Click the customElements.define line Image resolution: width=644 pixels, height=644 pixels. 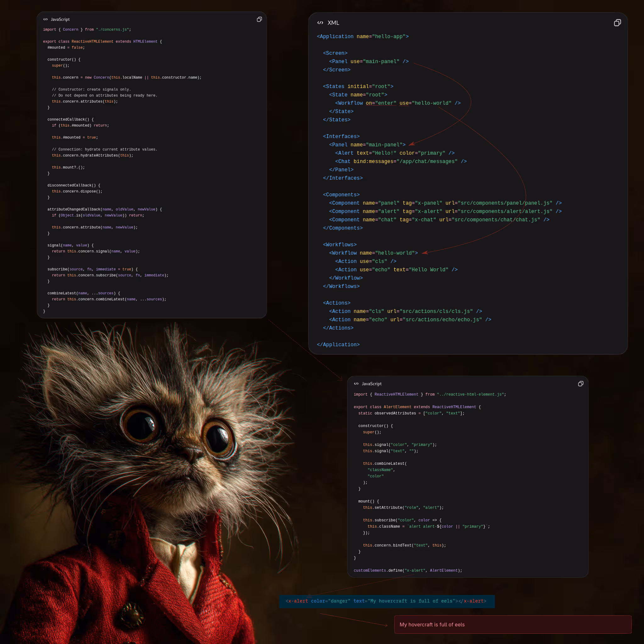pos(407,570)
